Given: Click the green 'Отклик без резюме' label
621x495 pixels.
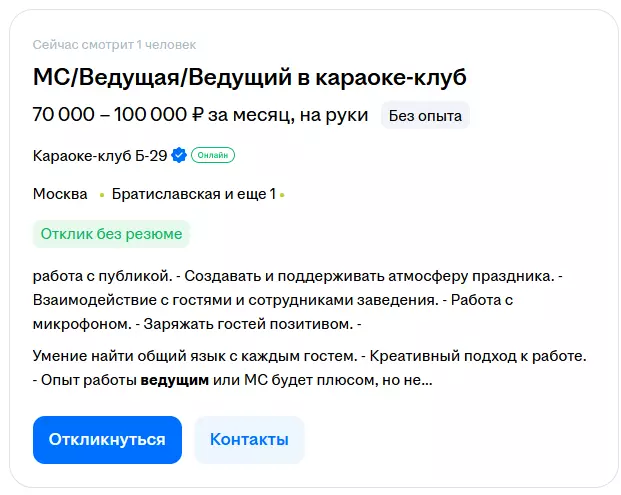Looking at the screenshot, I should pos(111,234).
